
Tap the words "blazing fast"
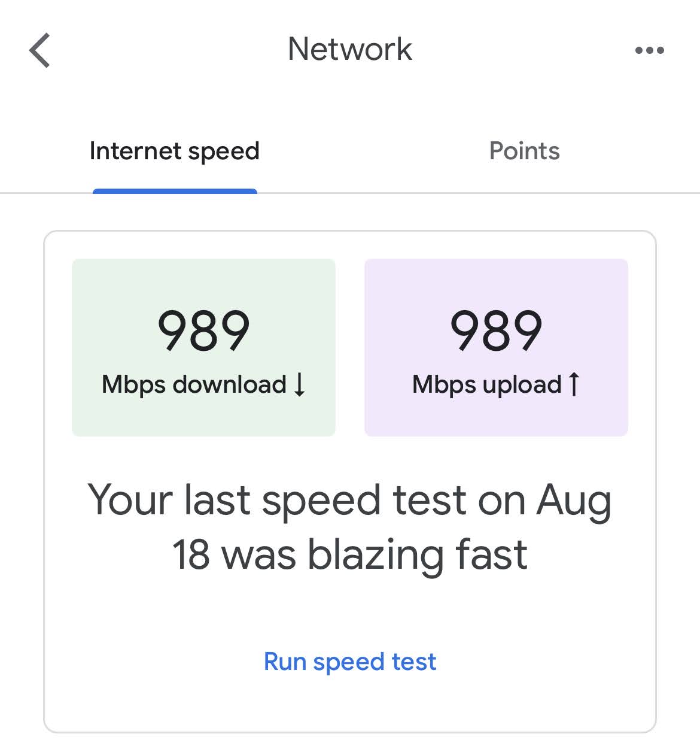[417, 554]
